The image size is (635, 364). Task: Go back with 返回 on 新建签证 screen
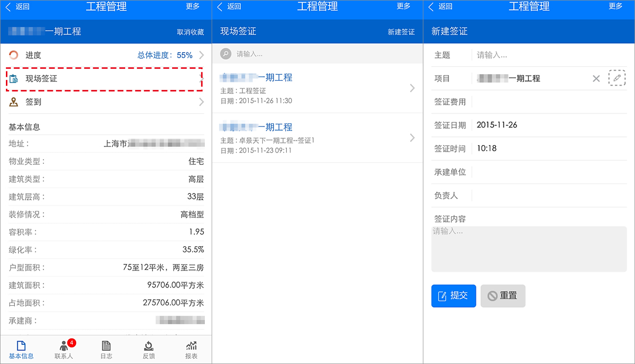coord(440,6)
